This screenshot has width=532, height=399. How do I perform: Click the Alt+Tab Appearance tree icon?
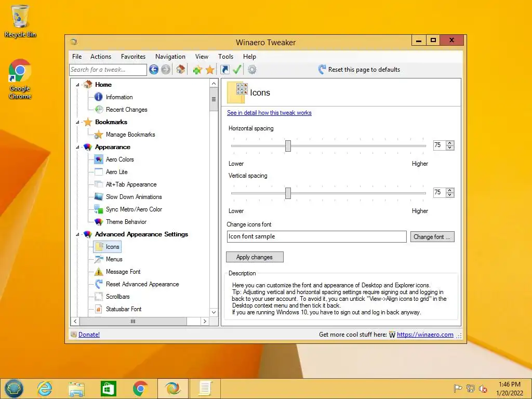point(99,184)
